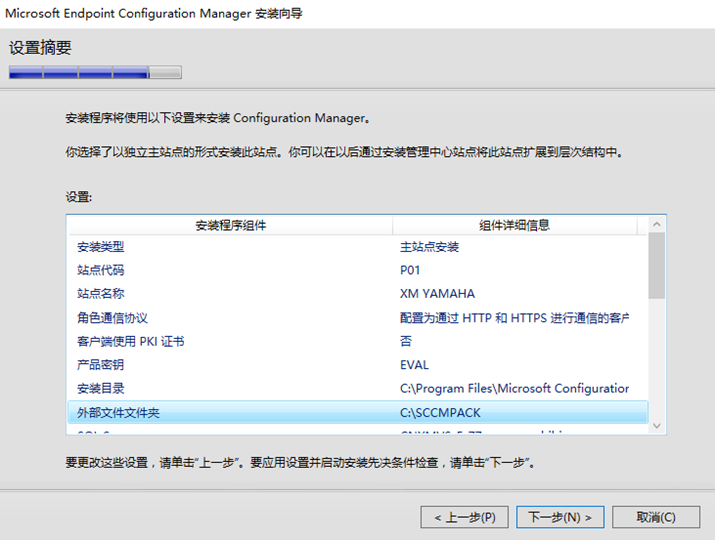The height and width of the screenshot is (540, 715).
Task: Select the 外部文件文件夹 row
Action: tap(358, 412)
